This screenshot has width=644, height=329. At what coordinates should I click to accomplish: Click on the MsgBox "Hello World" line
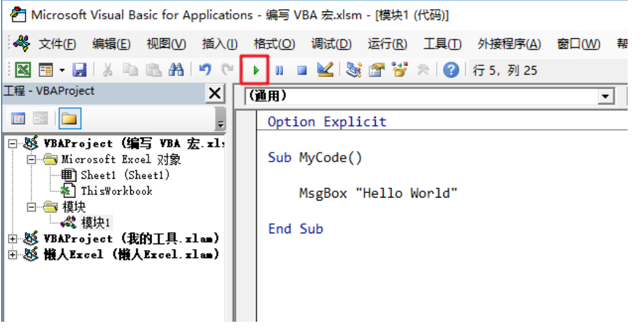coord(378,193)
